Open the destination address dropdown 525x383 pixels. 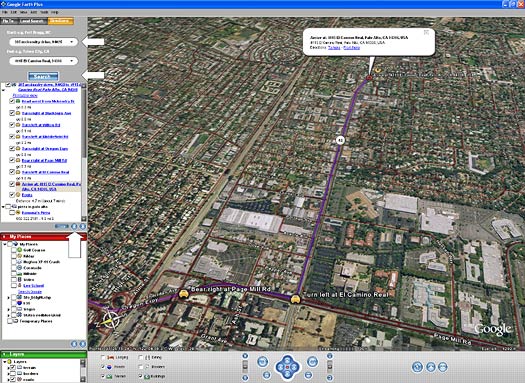[72, 61]
